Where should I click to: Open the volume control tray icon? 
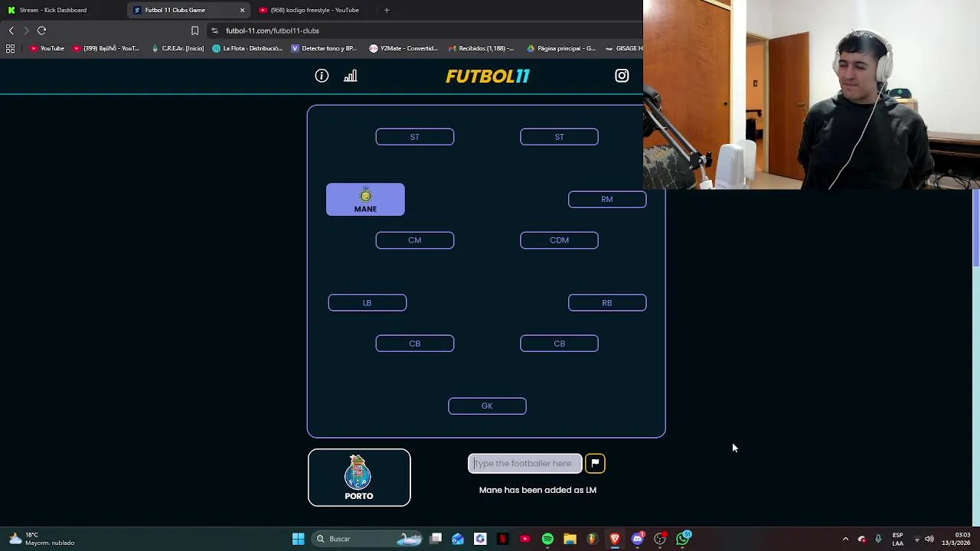click(x=929, y=539)
